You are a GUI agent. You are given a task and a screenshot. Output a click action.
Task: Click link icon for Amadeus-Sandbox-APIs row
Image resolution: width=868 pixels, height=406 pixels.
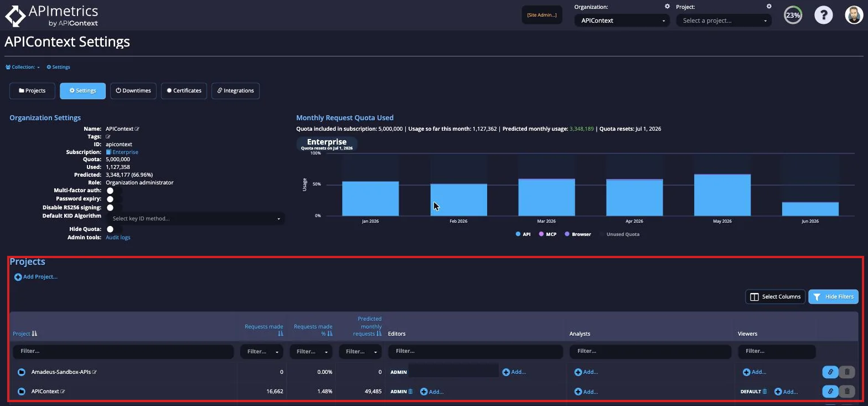830,372
